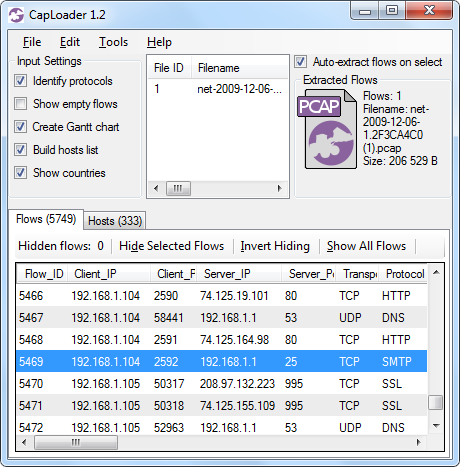
Task: Maximize the CapLoader window
Action: (392, 11)
